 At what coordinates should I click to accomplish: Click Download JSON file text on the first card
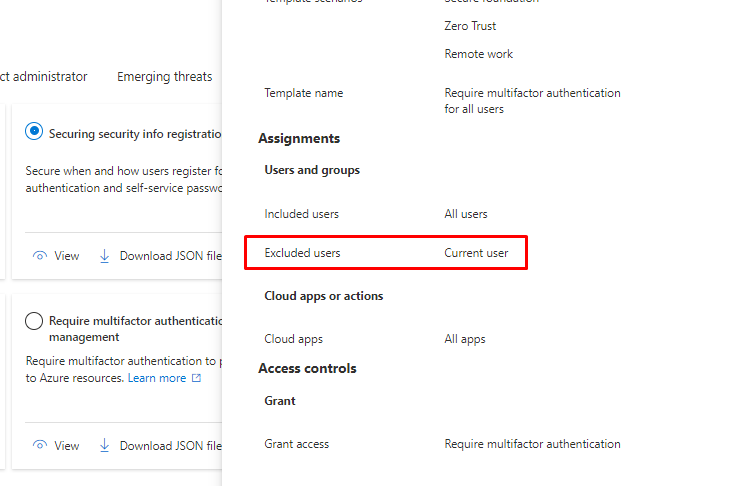click(170, 256)
